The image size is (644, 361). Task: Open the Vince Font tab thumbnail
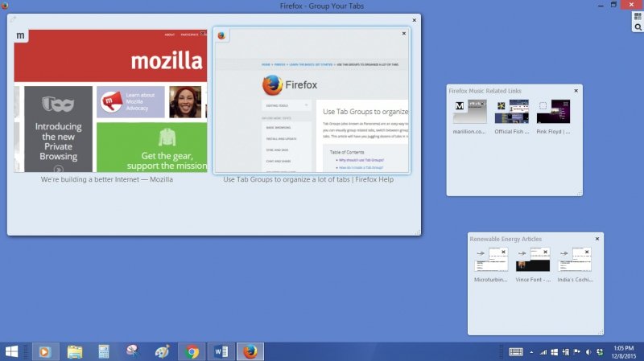click(x=533, y=259)
